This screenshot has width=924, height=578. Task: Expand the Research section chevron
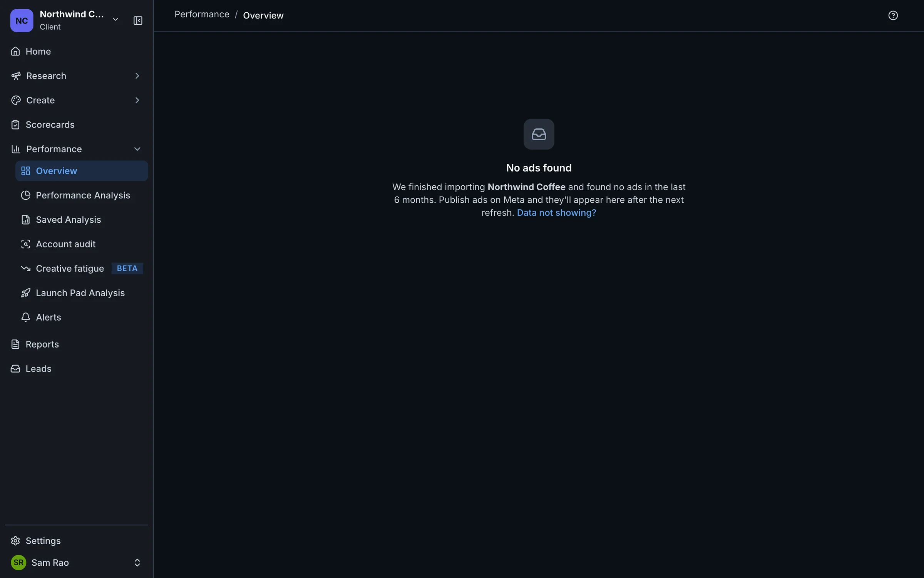click(137, 76)
